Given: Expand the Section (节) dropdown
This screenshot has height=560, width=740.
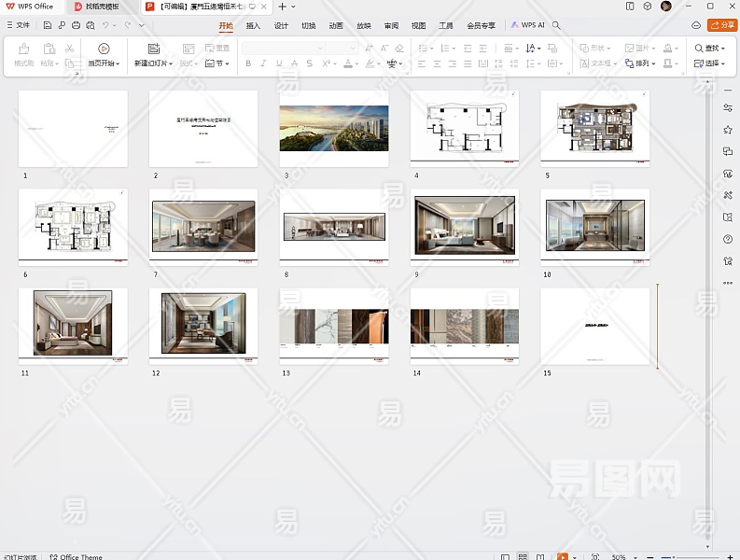Looking at the screenshot, I should pyautogui.click(x=218, y=63).
